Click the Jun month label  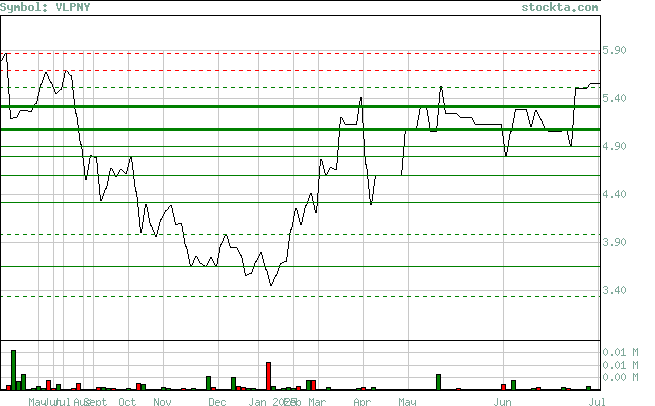coord(503,401)
